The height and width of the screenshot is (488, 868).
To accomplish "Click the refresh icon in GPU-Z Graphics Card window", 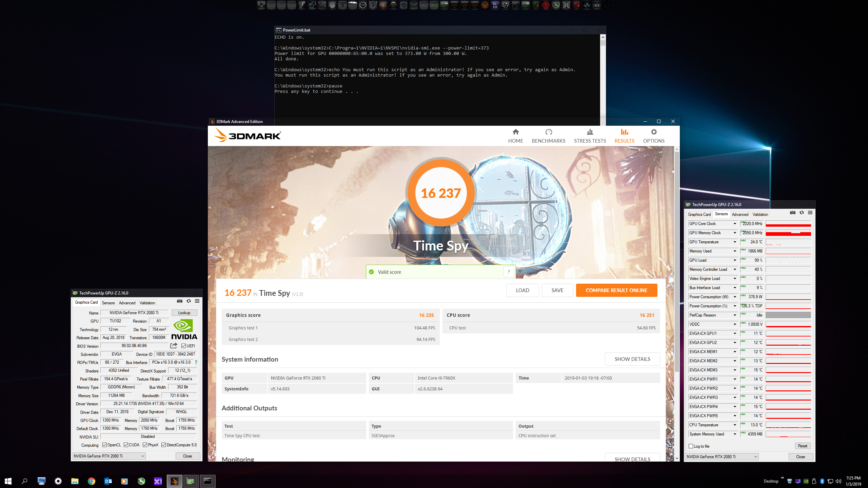I will pos(189,301).
